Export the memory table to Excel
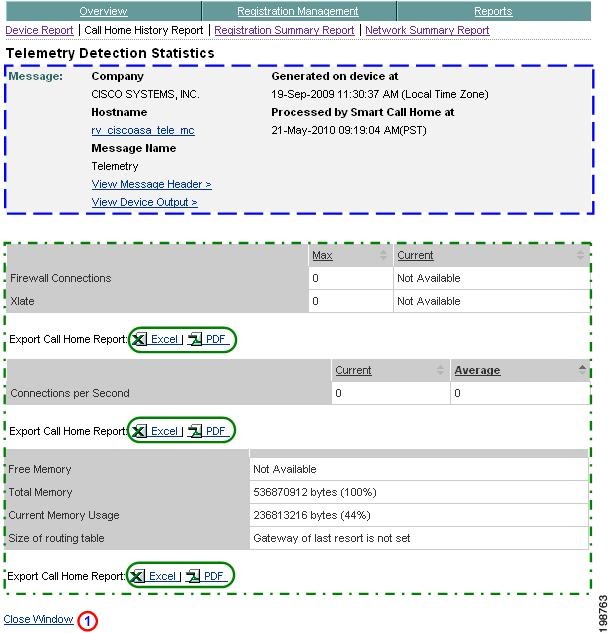The width and height of the screenshot is (610, 633). pyautogui.click(x=162, y=576)
